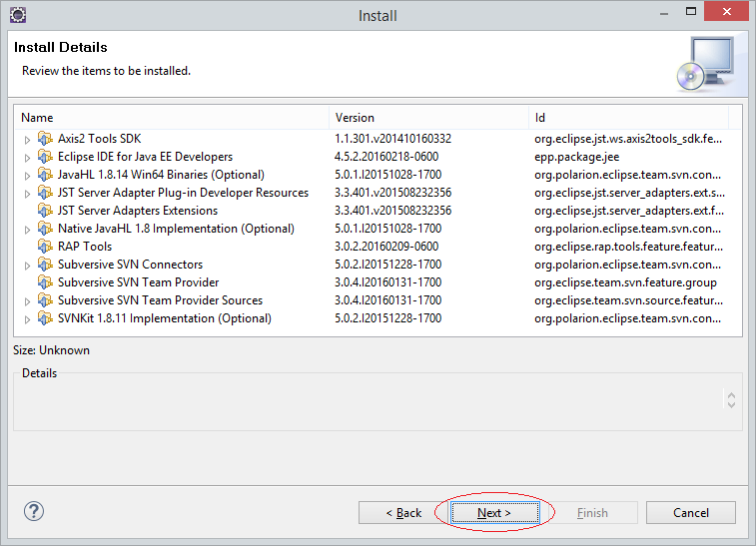Select JST Server Adapter Plug-in Developer Resources row
The height and width of the screenshot is (546, 756).
click(x=378, y=193)
